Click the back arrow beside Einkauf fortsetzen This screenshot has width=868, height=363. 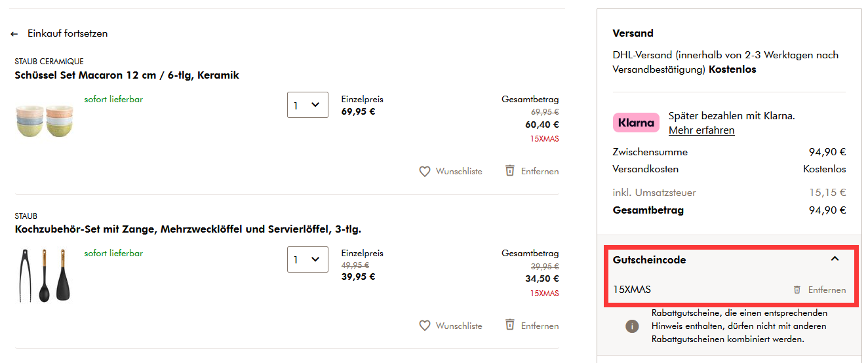(14, 33)
